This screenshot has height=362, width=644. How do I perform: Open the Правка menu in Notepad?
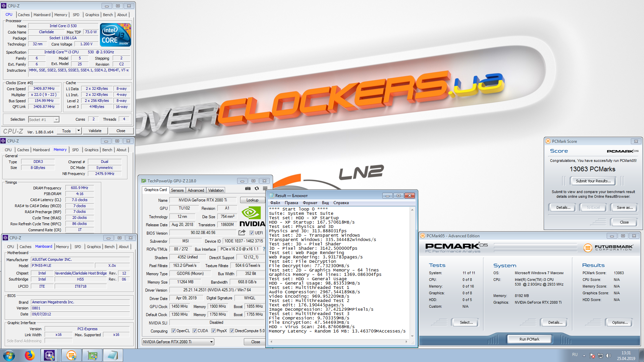[x=291, y=203]
